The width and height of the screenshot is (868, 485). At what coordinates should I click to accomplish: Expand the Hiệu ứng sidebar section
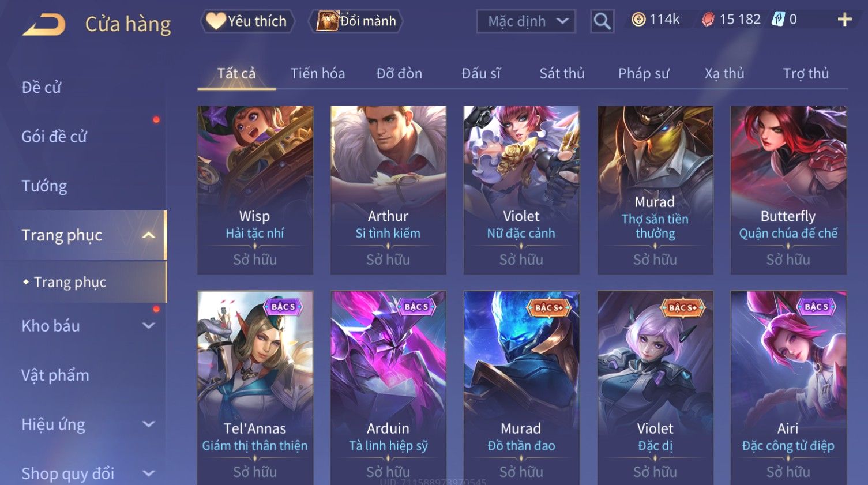coord(148,424)
